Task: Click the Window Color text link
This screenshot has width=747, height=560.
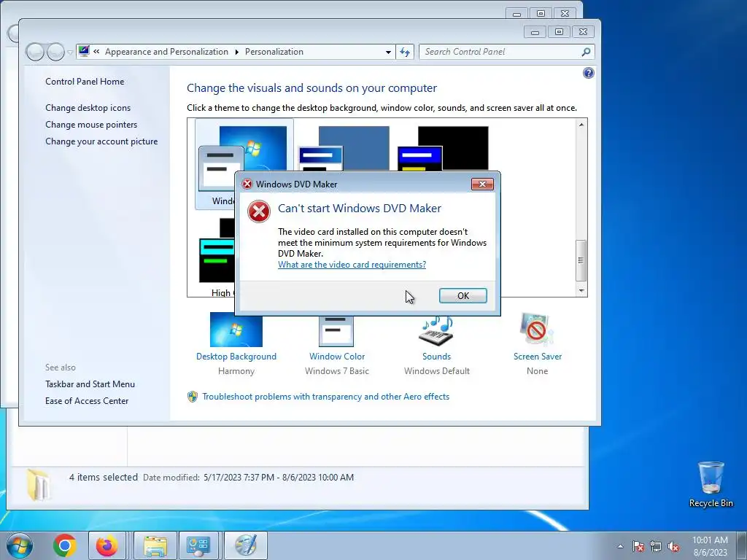Action: click(x=337, y=357)
